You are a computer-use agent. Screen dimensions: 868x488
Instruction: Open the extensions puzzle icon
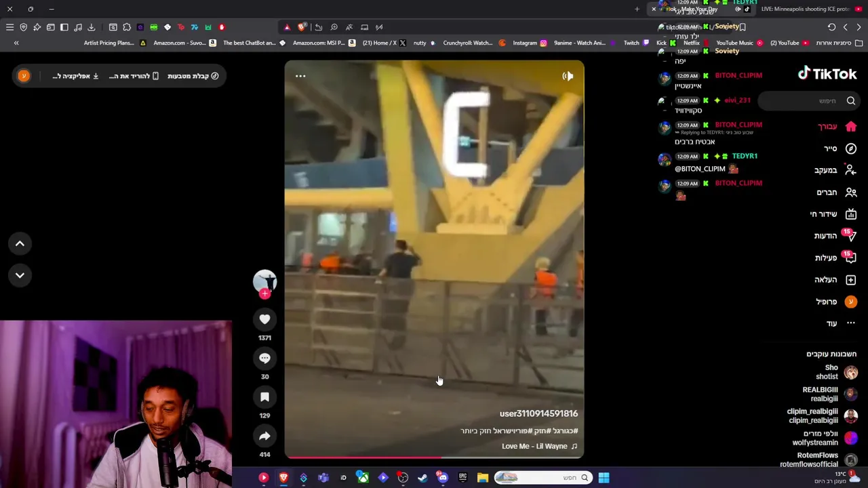127,27
